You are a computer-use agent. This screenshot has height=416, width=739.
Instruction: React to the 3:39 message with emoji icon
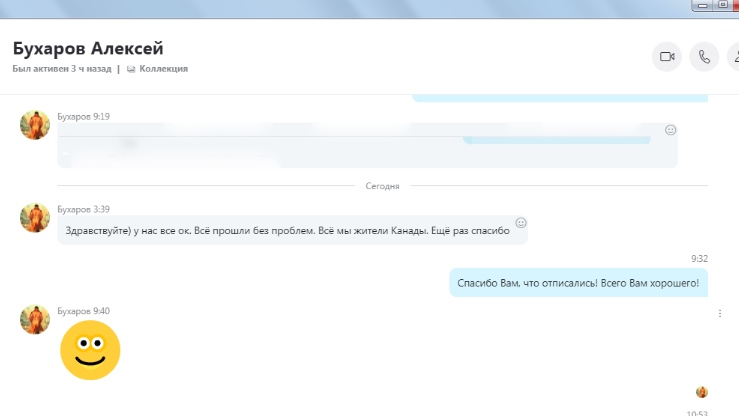(521, 222)
